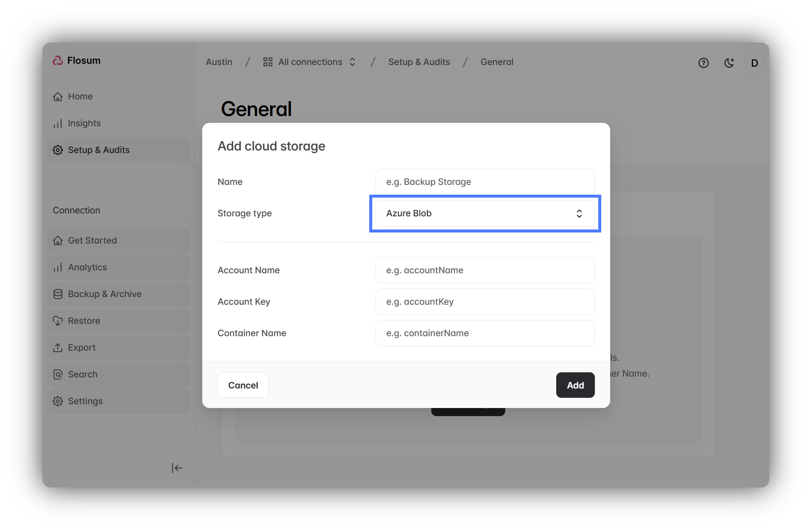Toggle dark mode moon icon

pos(729,63)
